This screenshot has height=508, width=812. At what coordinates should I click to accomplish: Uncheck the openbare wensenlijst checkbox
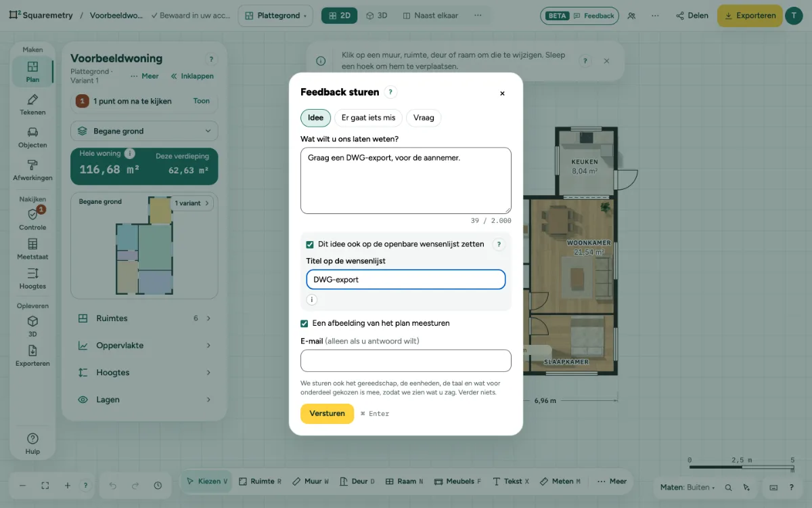point(310,245)
